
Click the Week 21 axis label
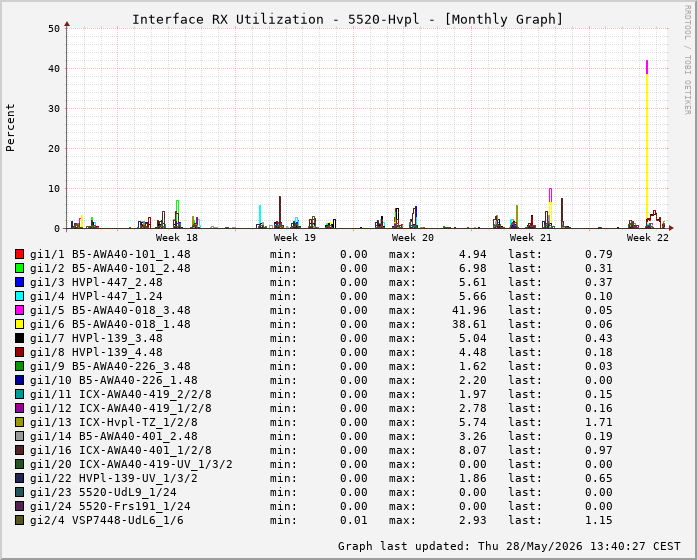531,238
